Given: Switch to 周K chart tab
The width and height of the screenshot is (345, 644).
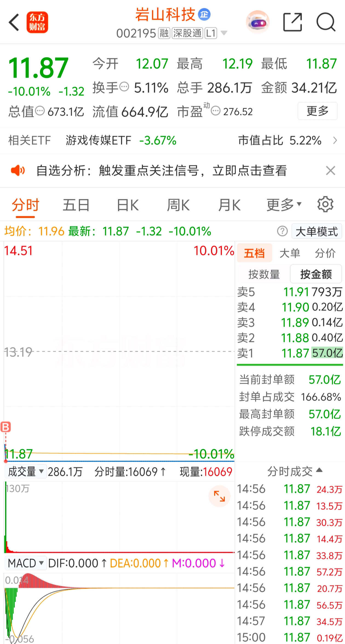Looking at the screenshot, I should tap(178, 205).
